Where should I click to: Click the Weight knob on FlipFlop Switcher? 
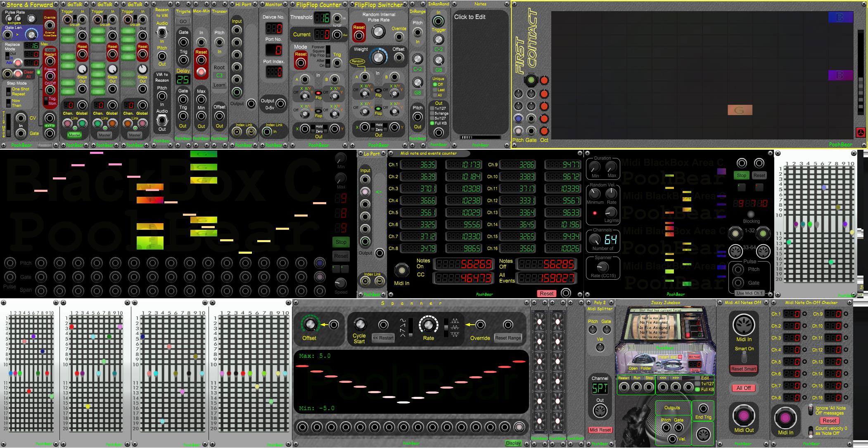point(378,57)
